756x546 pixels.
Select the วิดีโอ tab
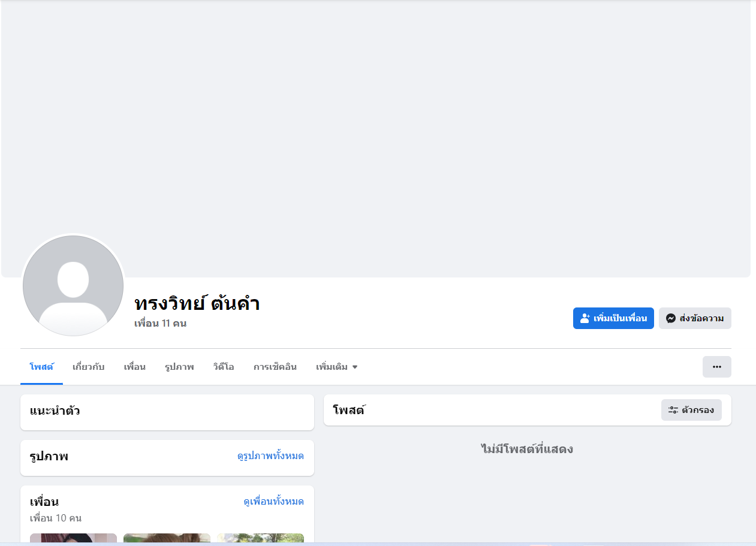(x=224, y=367)
